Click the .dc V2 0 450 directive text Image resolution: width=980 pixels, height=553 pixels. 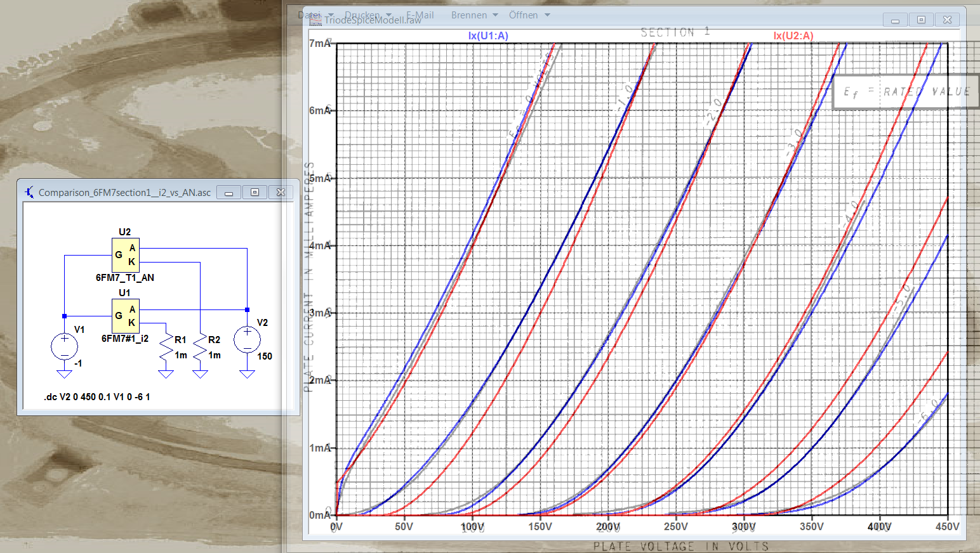[97, 397]
